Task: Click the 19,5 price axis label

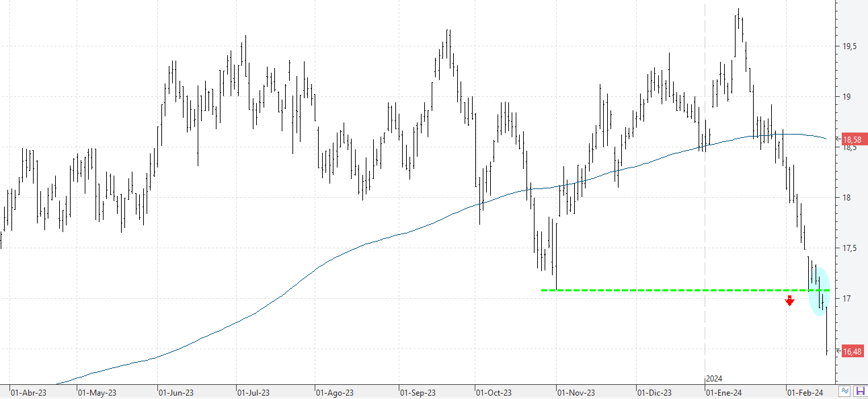Action: point(849,46)
